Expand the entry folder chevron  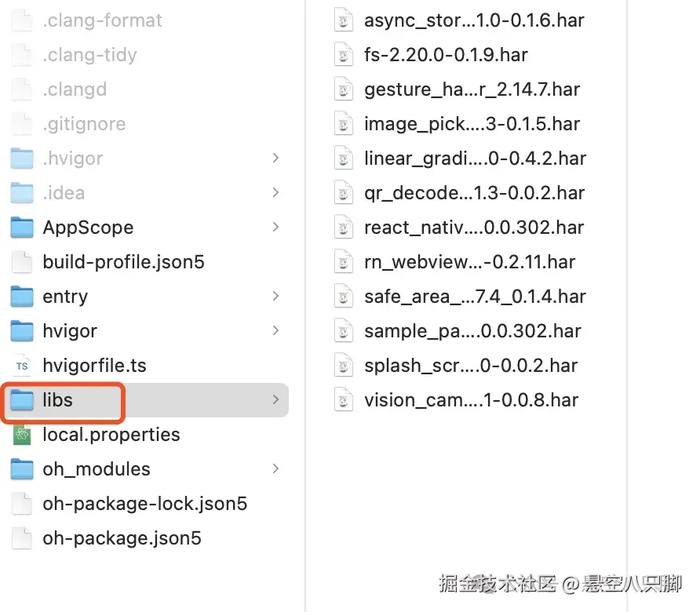tap(275, 297)
